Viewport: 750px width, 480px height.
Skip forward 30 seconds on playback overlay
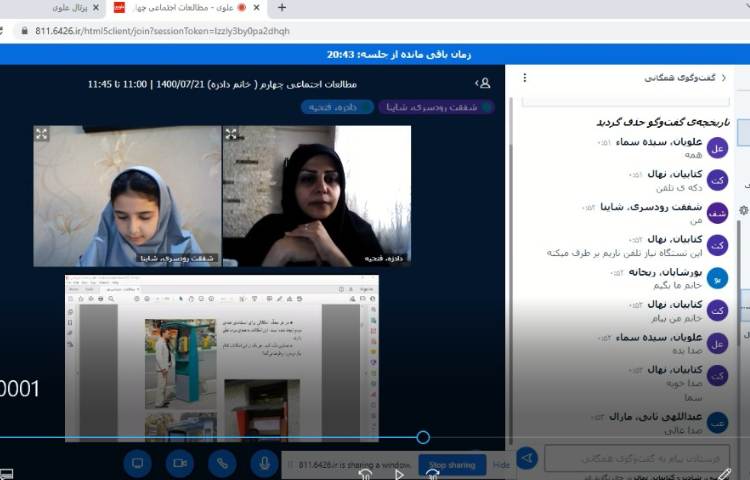(432, 475)
